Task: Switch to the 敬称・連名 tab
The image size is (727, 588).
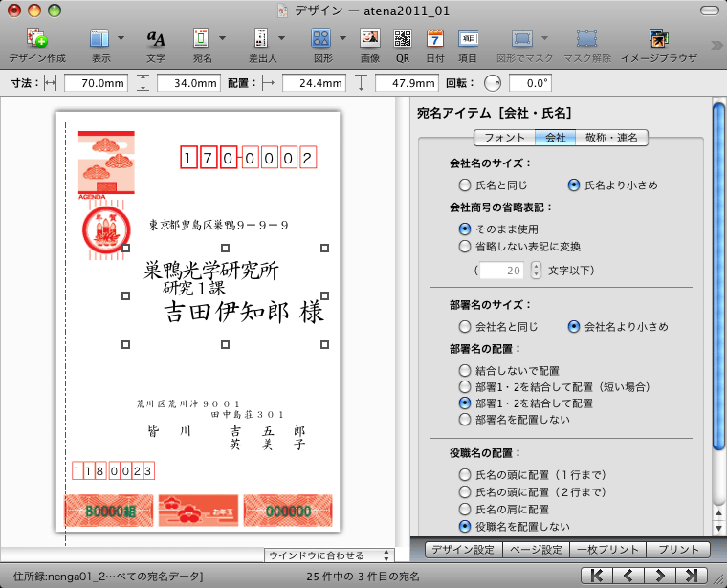Action: (x=612, y=138)
